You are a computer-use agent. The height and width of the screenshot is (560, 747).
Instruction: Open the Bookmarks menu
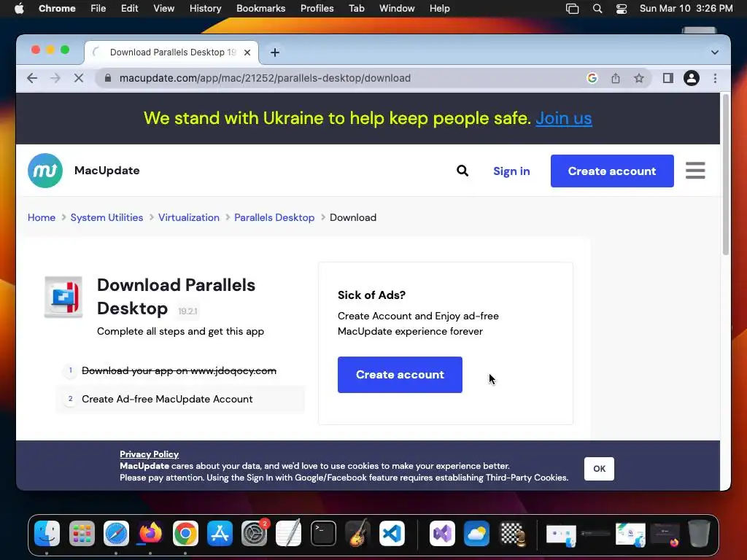[x=260, y=9]
